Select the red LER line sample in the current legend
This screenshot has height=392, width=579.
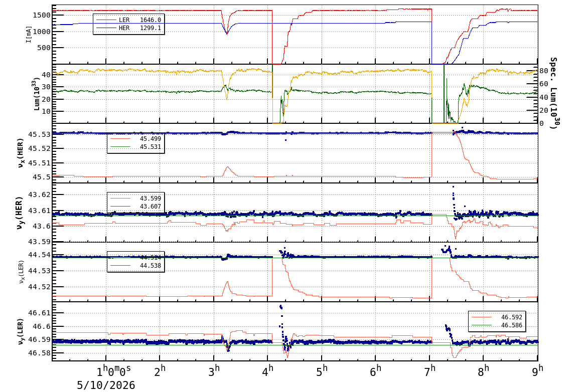pyautogui.click(x=105, y=20)
